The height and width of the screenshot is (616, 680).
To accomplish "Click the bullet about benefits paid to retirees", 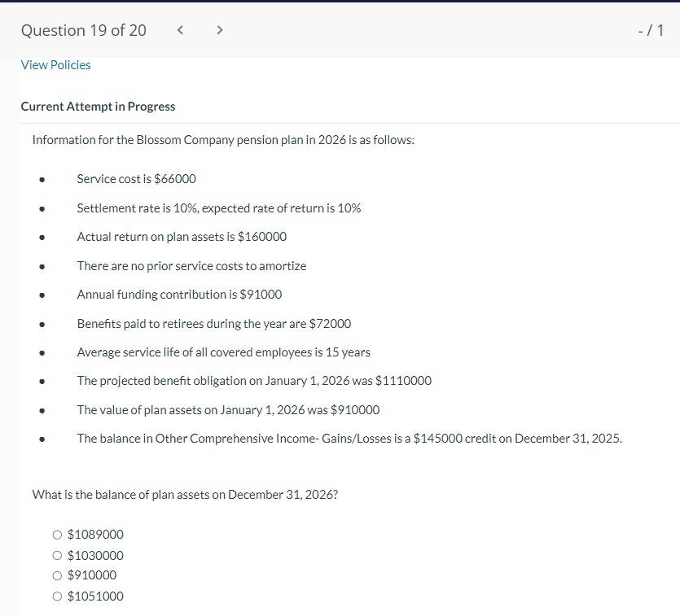I will [213, 323].
